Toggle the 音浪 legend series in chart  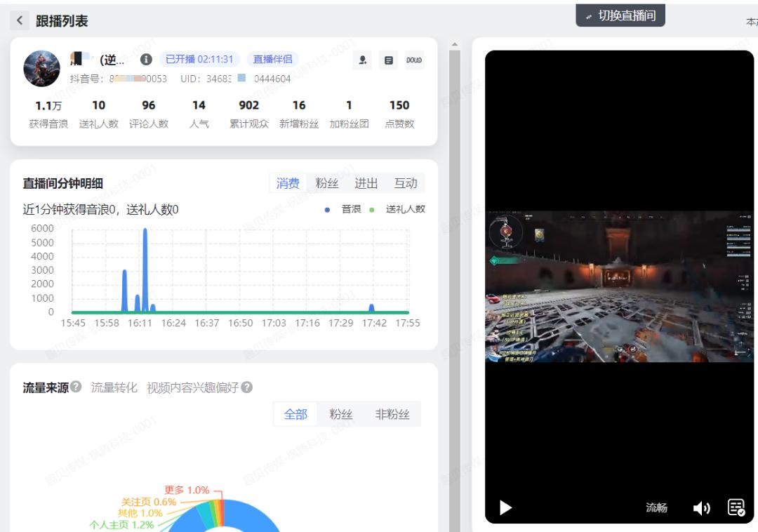[x=345, y=209]
